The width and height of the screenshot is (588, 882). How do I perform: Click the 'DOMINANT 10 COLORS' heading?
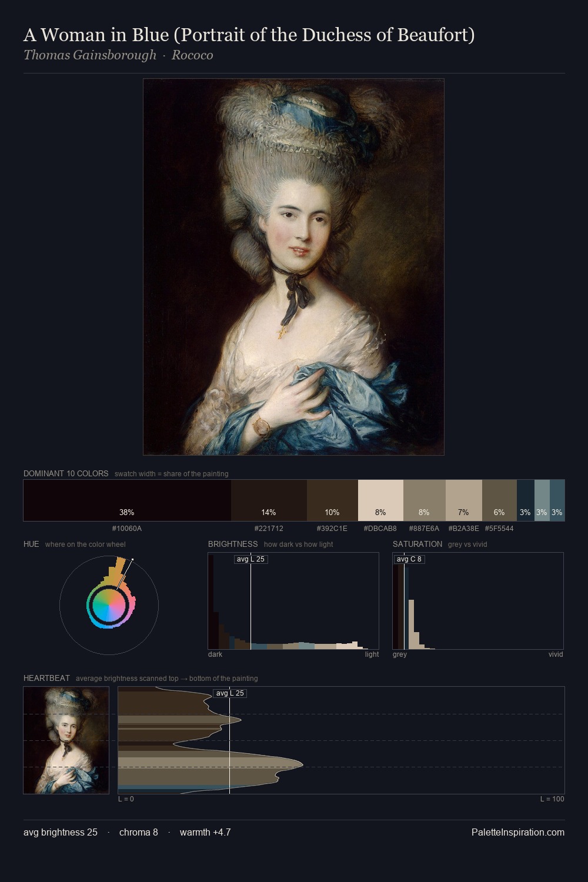[66, 473]
